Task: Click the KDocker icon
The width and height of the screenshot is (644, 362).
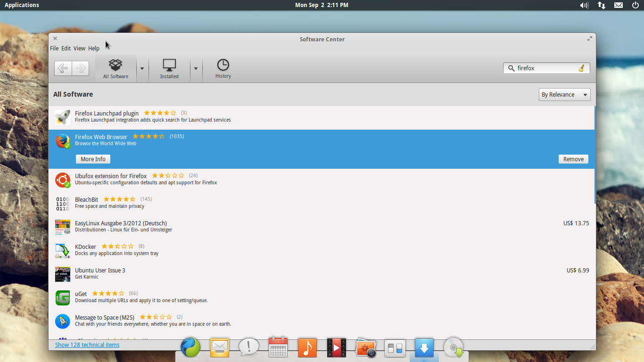Action: [x=63, y=251]
